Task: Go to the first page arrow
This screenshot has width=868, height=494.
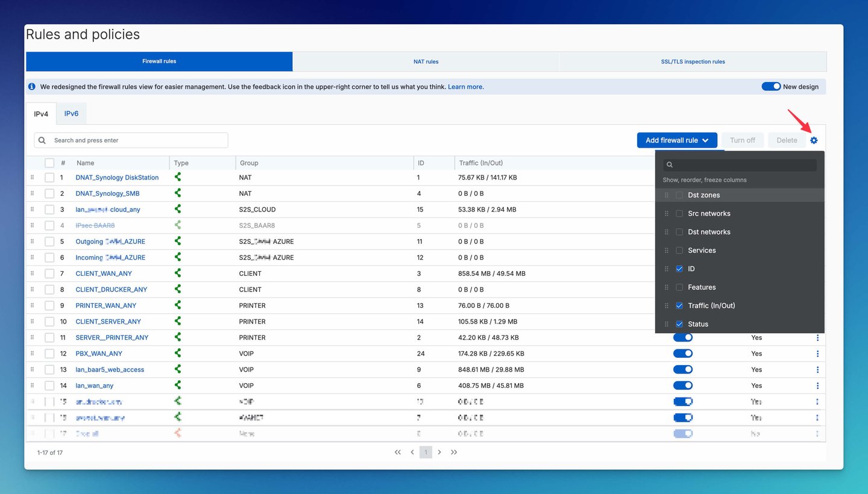Action: coord(398,452)
